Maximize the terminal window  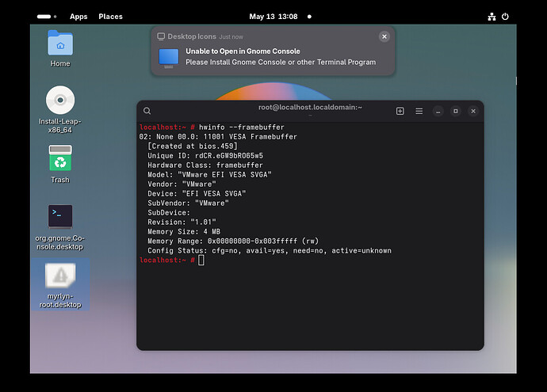456,111
